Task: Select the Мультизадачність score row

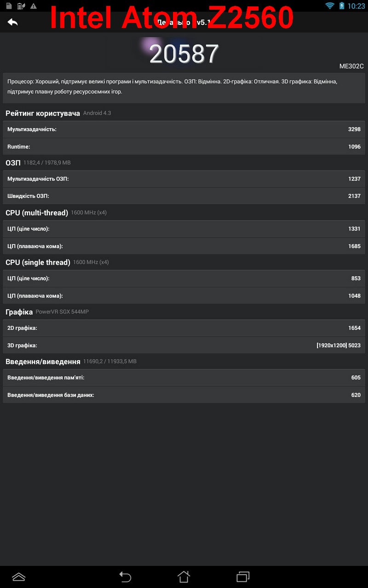Action: 184,130
